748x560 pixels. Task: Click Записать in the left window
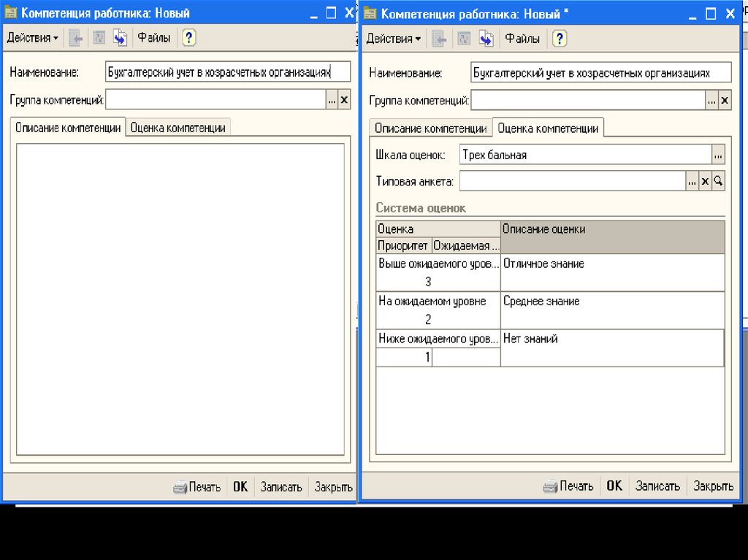pyautogui.click(x=280, y=487)
